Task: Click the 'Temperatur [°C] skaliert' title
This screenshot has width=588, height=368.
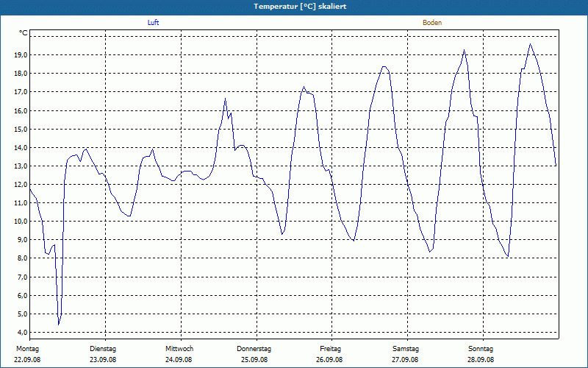Action: 300,7
